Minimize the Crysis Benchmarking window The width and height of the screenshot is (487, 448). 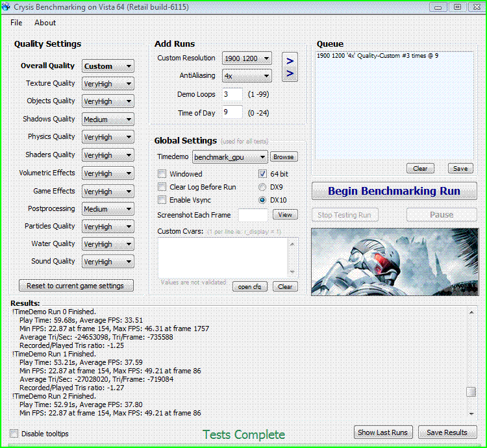click(438, 7)
